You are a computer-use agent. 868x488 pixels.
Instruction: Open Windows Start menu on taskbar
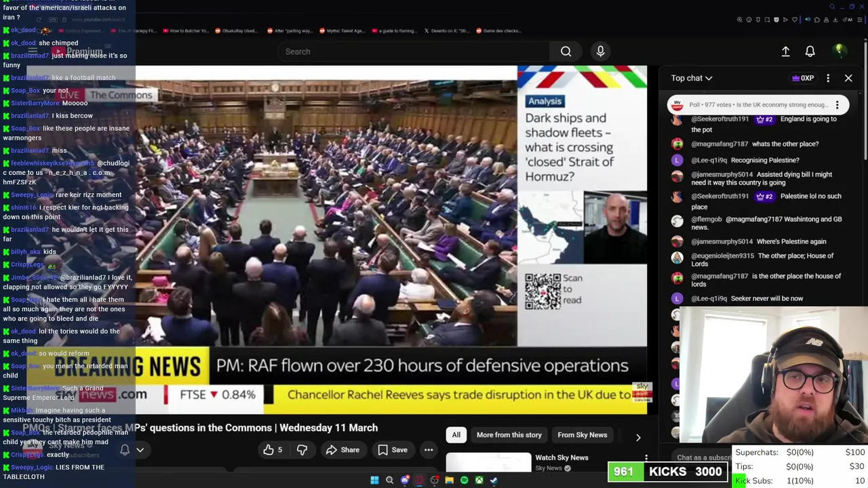coord(374,481)
